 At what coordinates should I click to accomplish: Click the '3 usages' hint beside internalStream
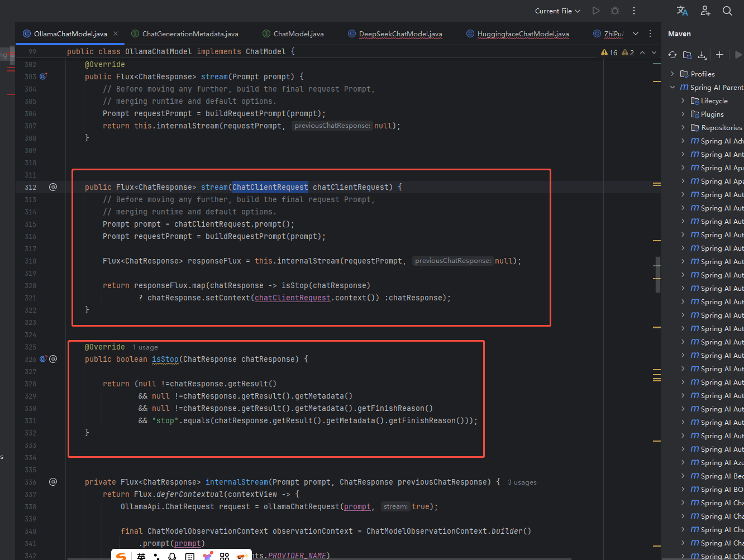coord(522,482)
